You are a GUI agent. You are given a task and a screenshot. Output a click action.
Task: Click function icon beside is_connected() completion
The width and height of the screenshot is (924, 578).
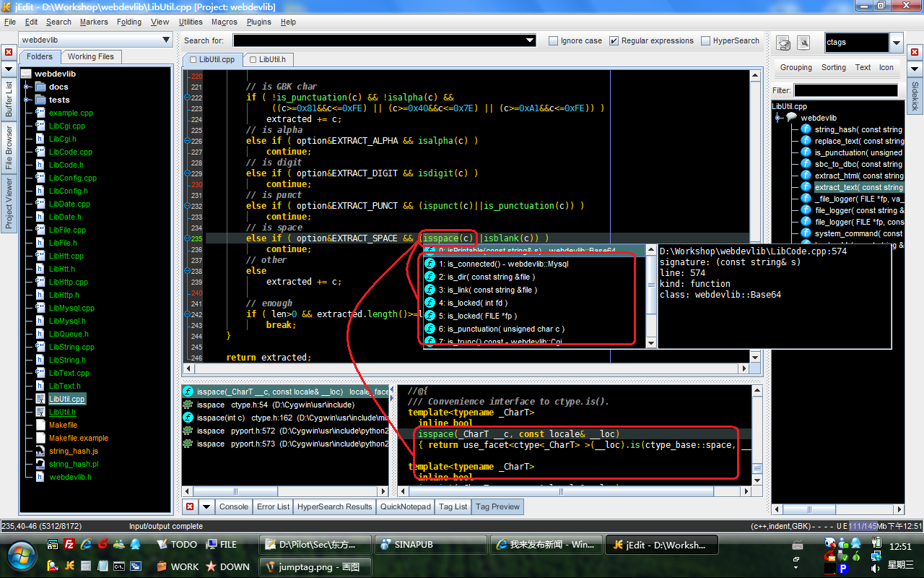[x=430, y=264]
